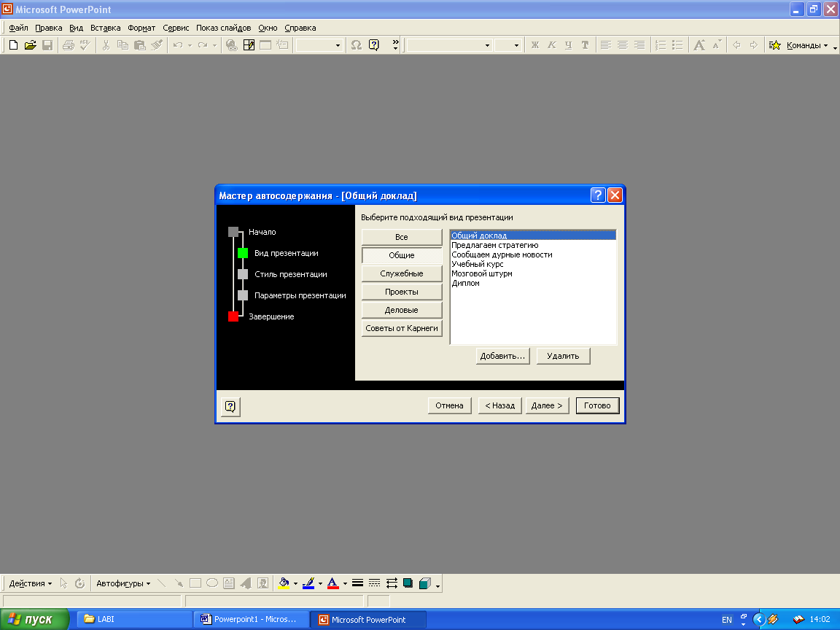This screenshot has width=840, height=630.
Task: Click the Print icon in the toolbar
Action: coord(68,45)
